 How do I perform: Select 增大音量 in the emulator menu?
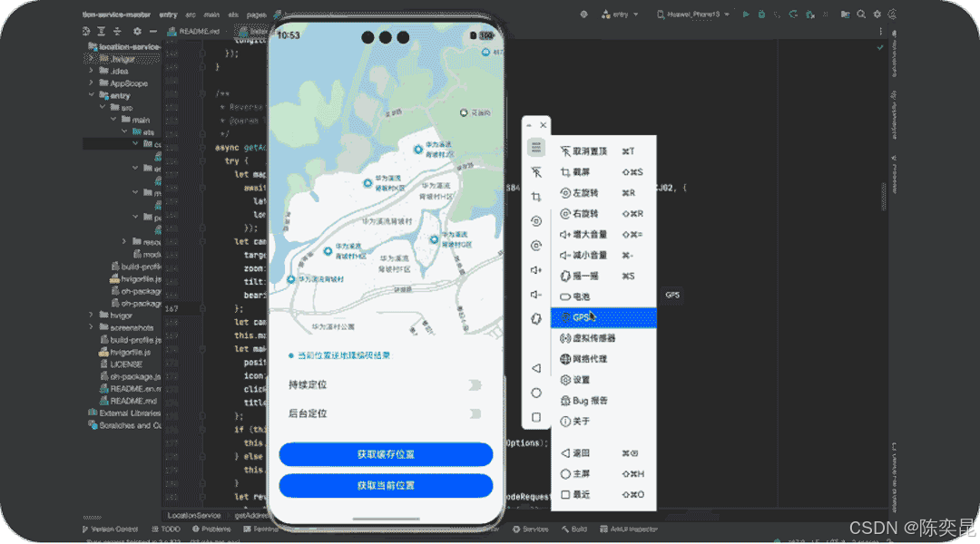(x=603, y=234)
